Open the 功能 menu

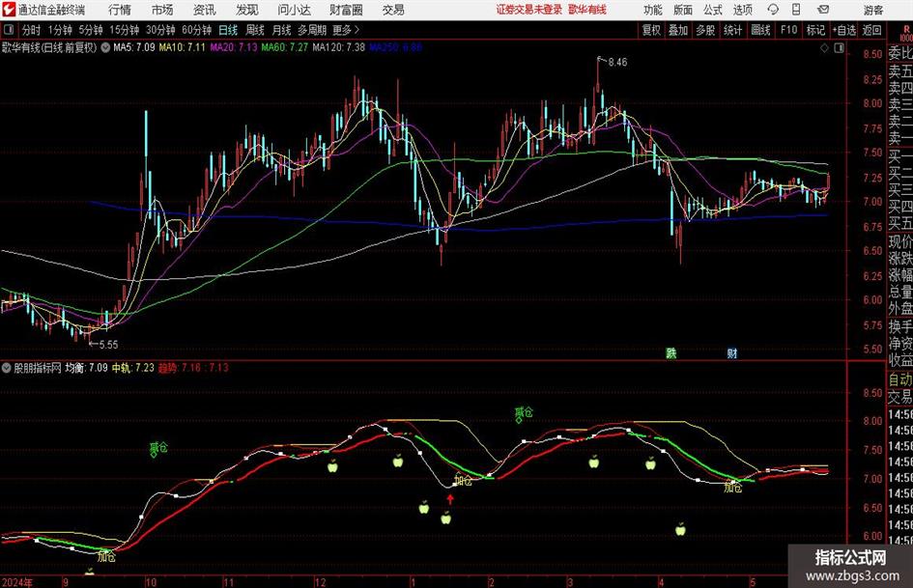[x=653, y=10]
